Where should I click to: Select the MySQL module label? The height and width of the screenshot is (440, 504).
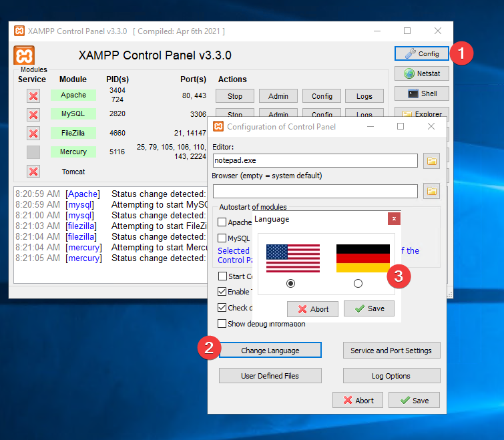(73, 114)
